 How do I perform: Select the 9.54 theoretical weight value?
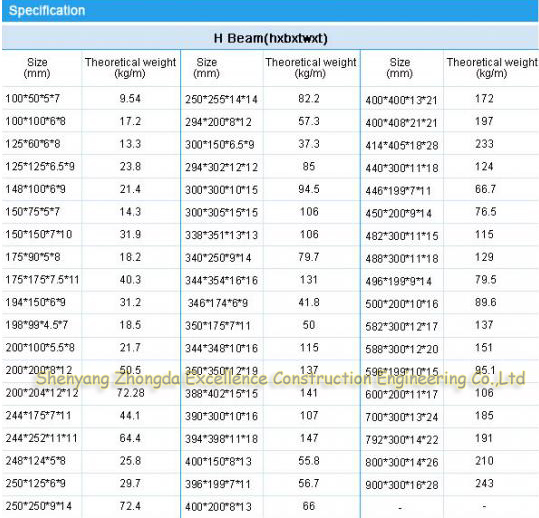click(130, 99)
